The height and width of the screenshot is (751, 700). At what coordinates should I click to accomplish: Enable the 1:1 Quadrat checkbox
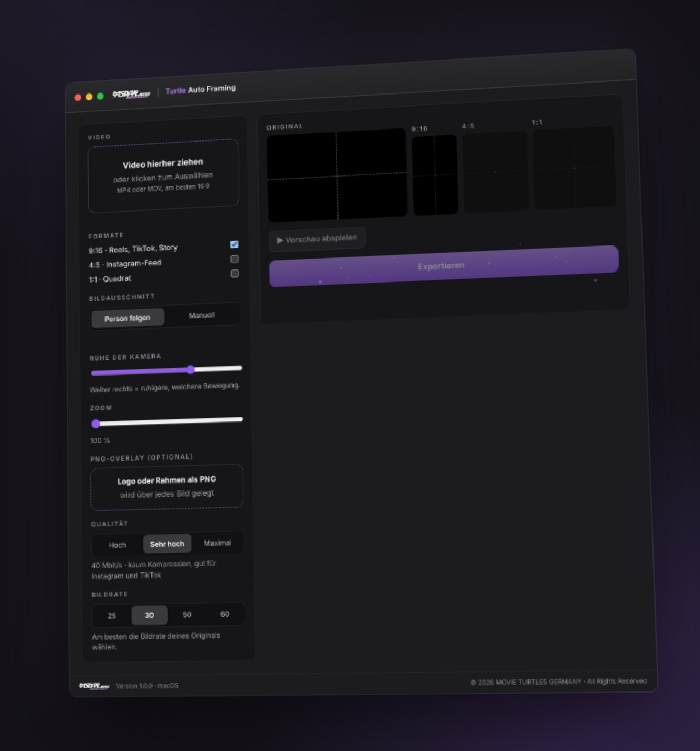[235, 274]
